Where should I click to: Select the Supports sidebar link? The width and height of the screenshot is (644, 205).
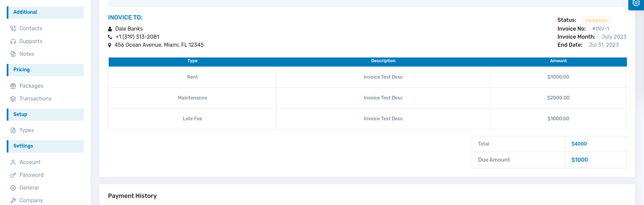tap(31, 41)
